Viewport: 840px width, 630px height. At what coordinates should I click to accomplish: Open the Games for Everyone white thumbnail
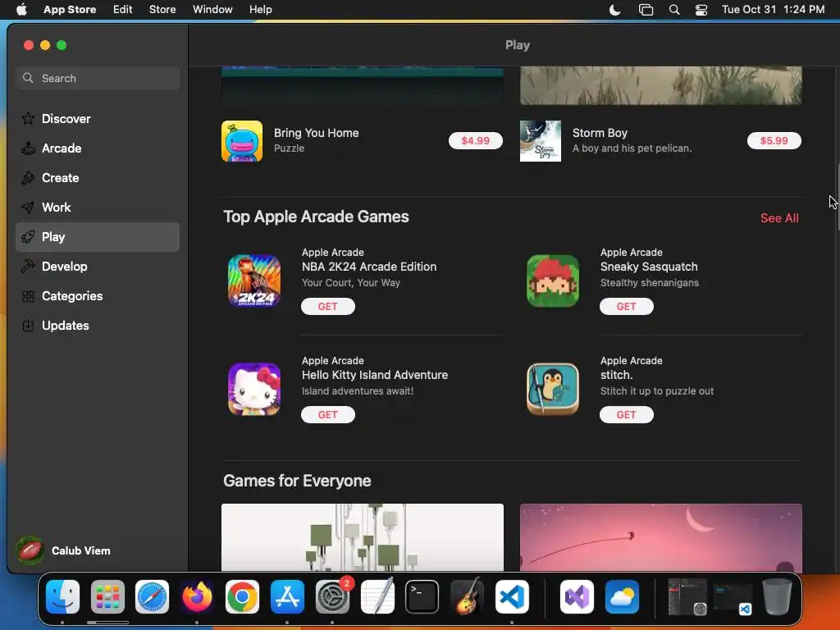[x=362, y=537]
